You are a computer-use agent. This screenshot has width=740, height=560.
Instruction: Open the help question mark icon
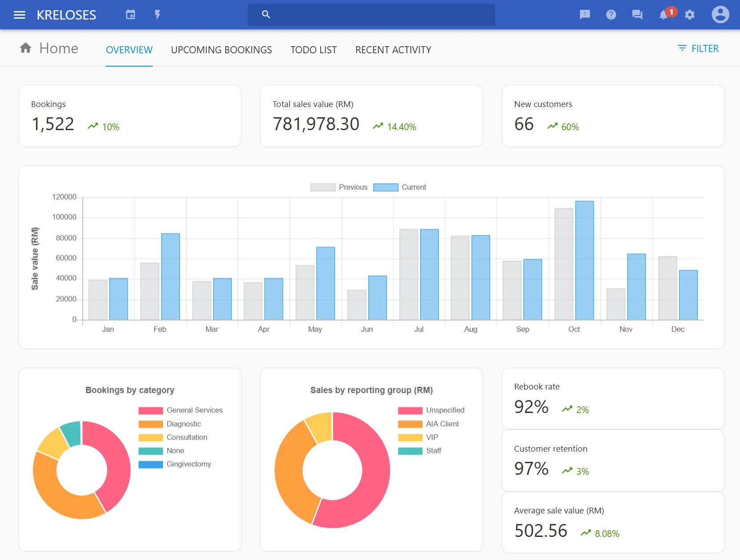coord(611,15)
